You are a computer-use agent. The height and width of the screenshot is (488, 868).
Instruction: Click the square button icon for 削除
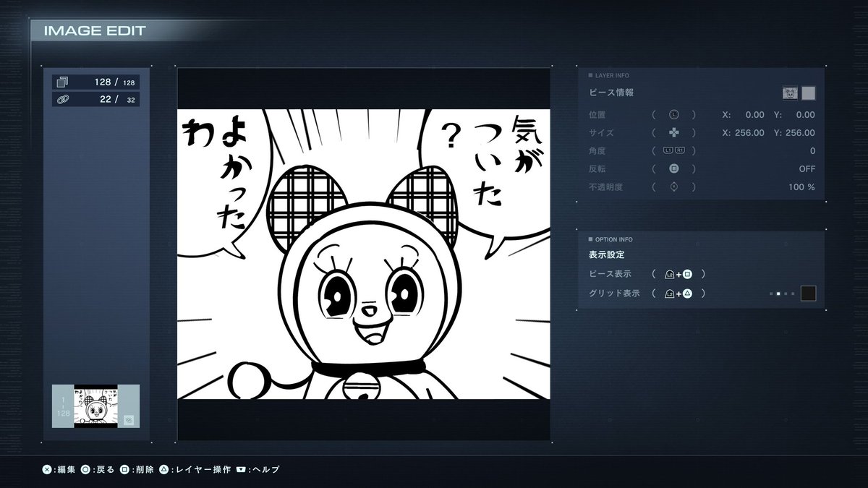(124, 469)
